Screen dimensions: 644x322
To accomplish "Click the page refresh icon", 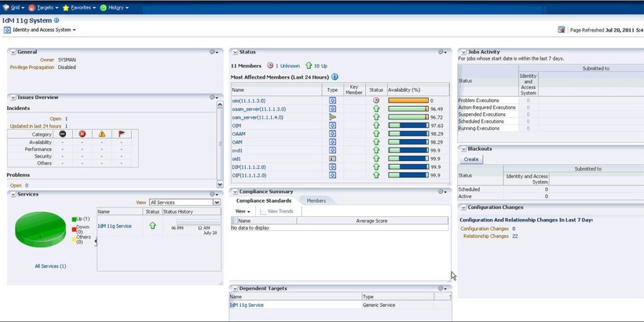I will [x=562, y=30].
